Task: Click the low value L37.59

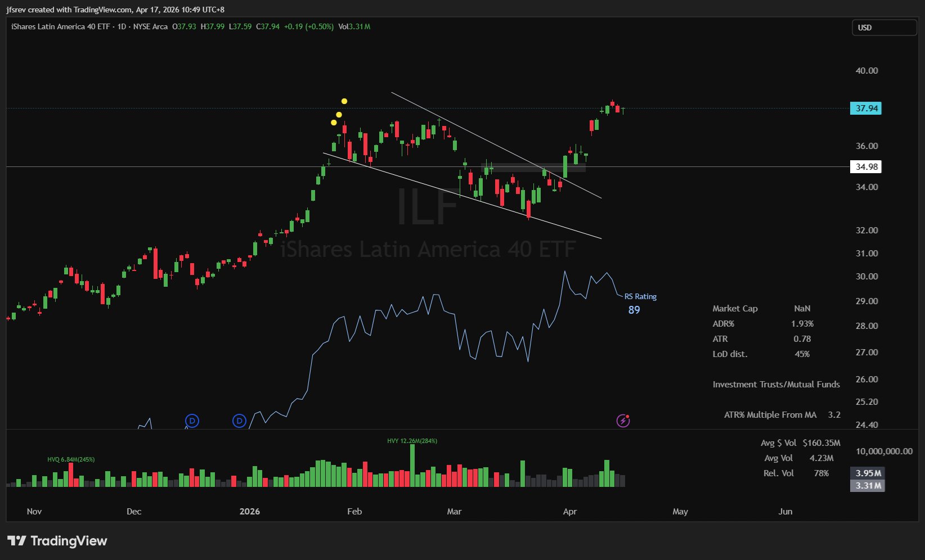Action: (x=240, y=26)
